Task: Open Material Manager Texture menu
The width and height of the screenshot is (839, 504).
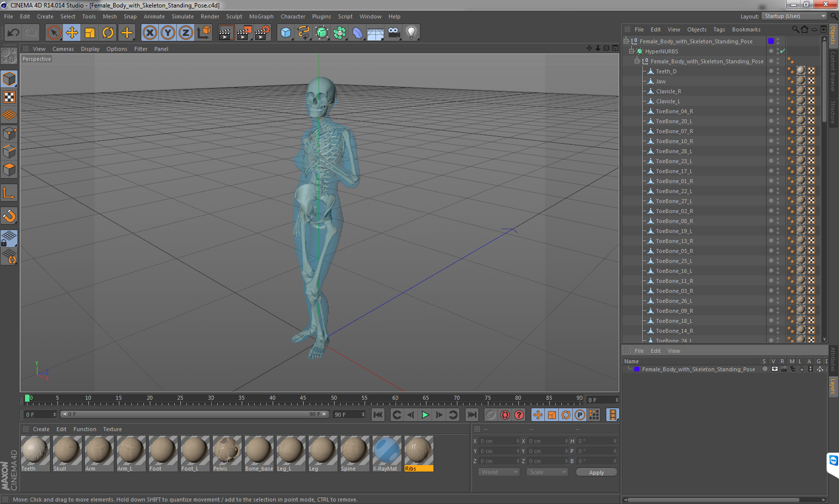Action: [x=112, y=429]
